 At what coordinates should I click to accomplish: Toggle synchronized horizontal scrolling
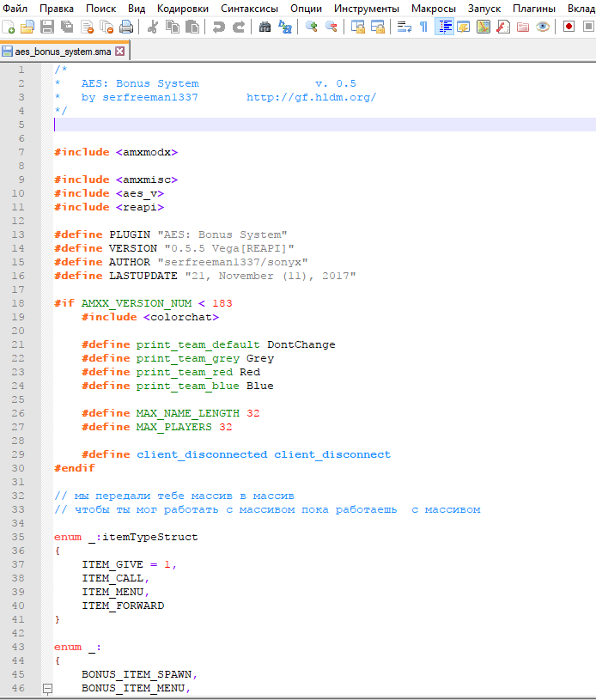click(378, 27)
